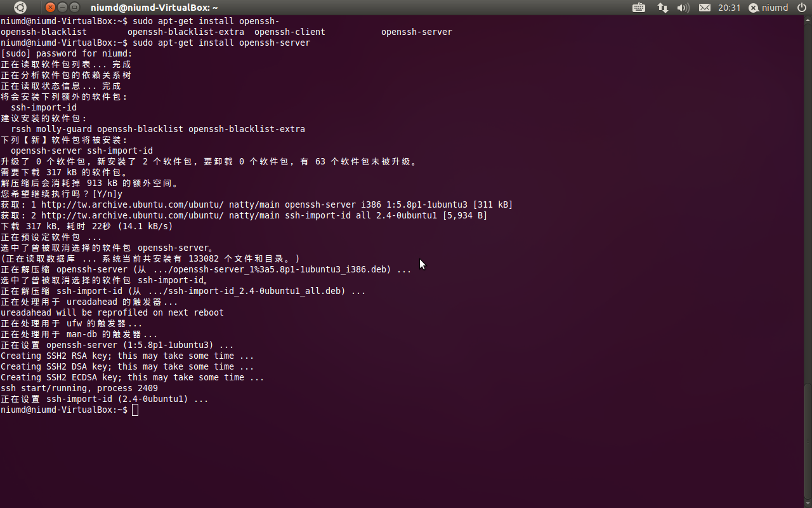The height and width of the screenshot is (508, 812).
Task: Open the power session menu icon
Action: point(802,8)
